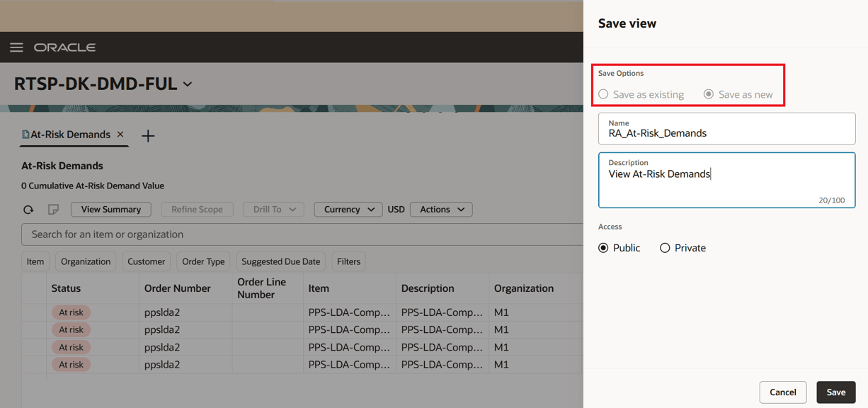Click the Refine Scope button
The width and height of the screenshot is (868, 408).
pos(197,210)
